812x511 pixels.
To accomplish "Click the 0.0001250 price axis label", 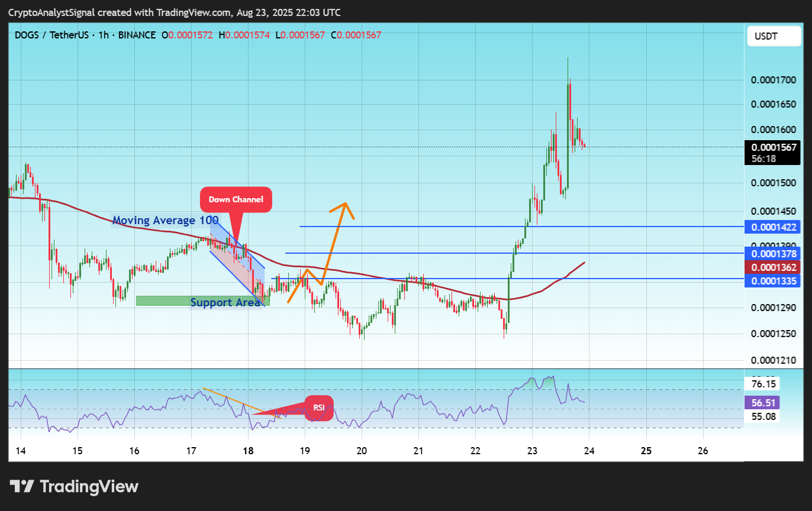I will (x=774, y=334).
